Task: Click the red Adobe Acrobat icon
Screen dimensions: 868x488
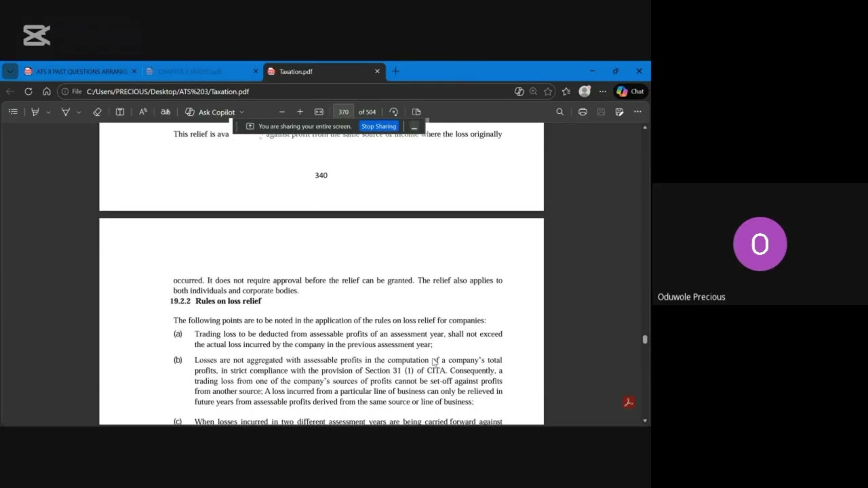Action: coord(629,402)
